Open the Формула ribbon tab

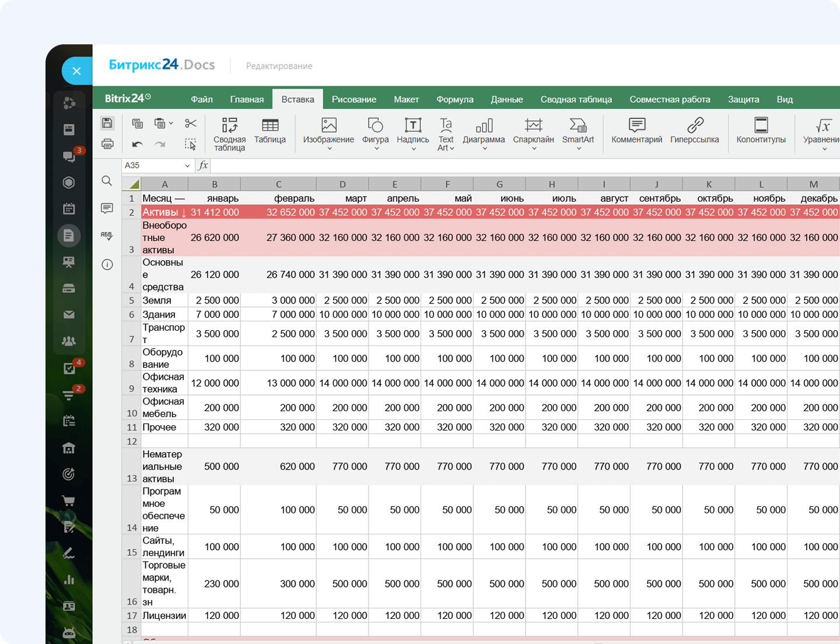454,99
